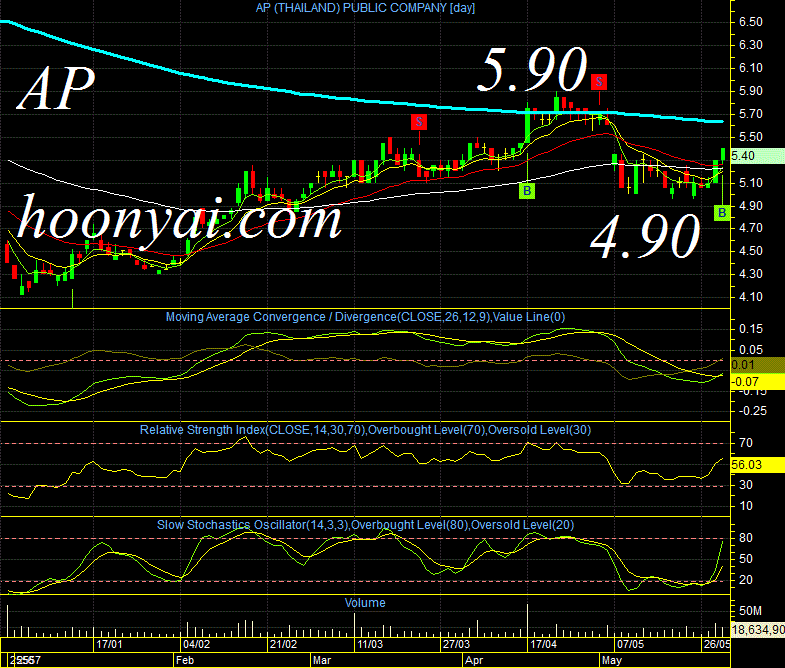
Task: Click the 5.10 price axis label
Action: coord(750,183)
